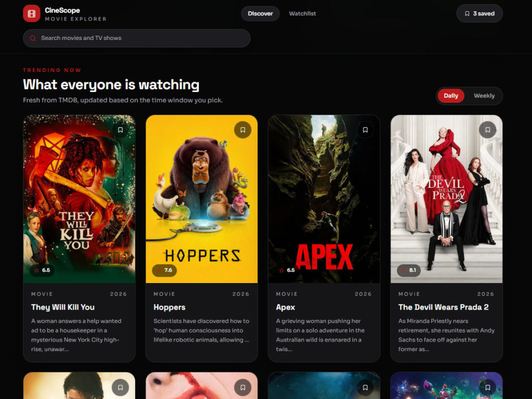Click the CineScope brand name
The image size is (532, 399).
click(62, 11)
